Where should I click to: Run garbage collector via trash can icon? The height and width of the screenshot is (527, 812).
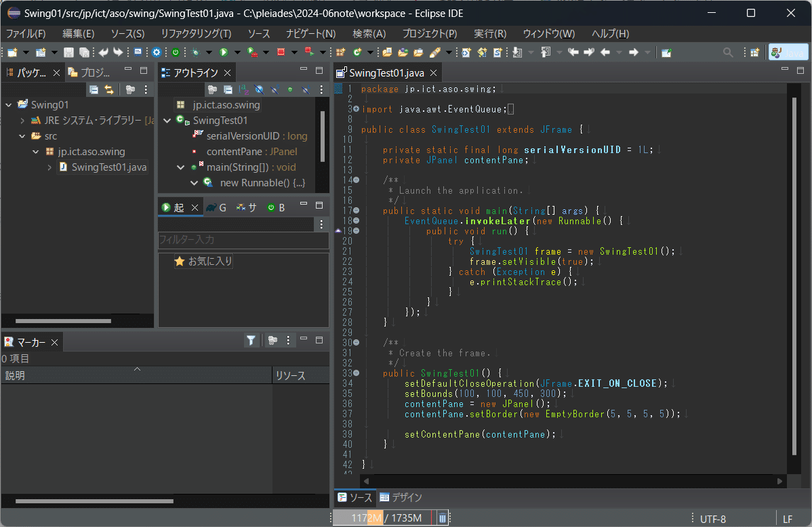442,518
